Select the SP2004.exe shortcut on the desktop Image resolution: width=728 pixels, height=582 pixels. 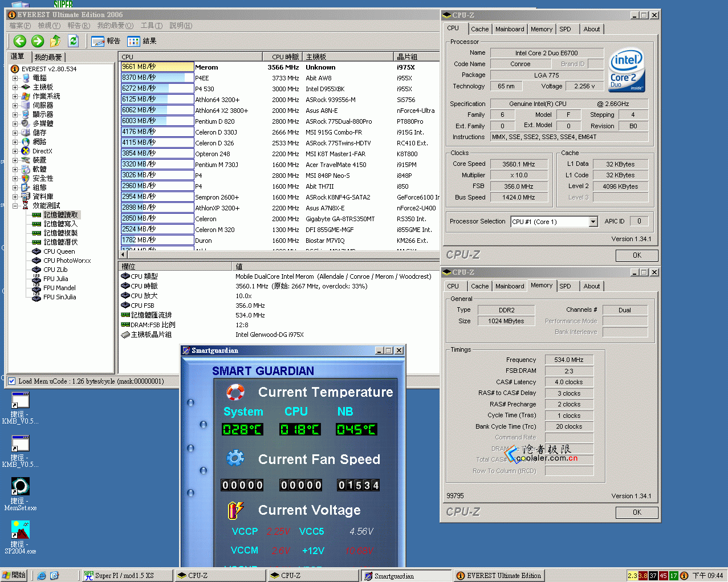click(x=21, y=537)
